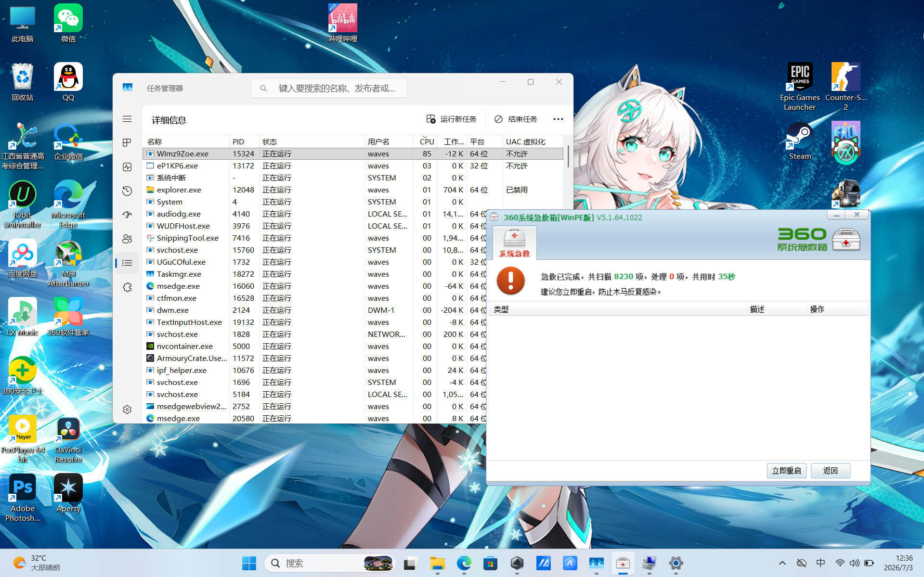Open Microsoft Edge from the taskbar

(464, 563)
